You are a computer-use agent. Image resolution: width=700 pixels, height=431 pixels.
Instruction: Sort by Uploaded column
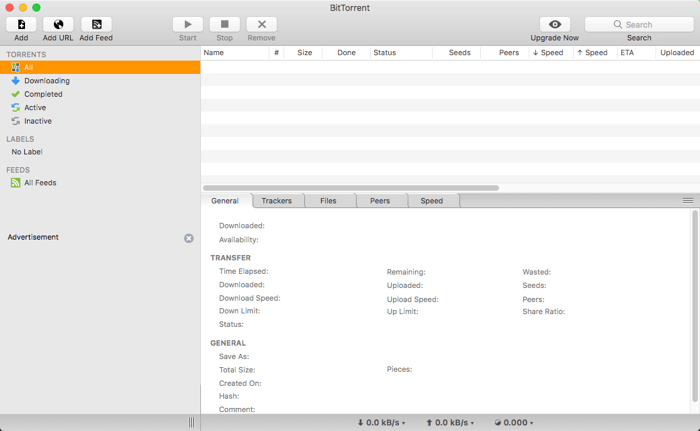(677, 53)
